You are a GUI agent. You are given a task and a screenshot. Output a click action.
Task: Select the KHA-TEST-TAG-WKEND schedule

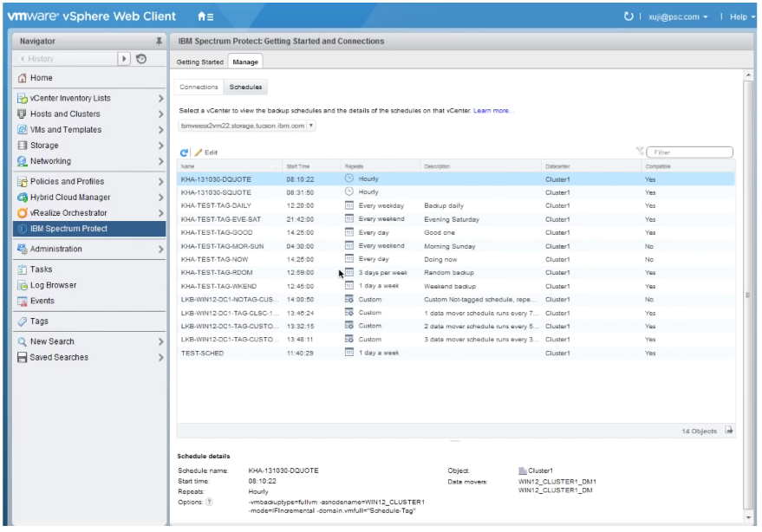[456, 286]
